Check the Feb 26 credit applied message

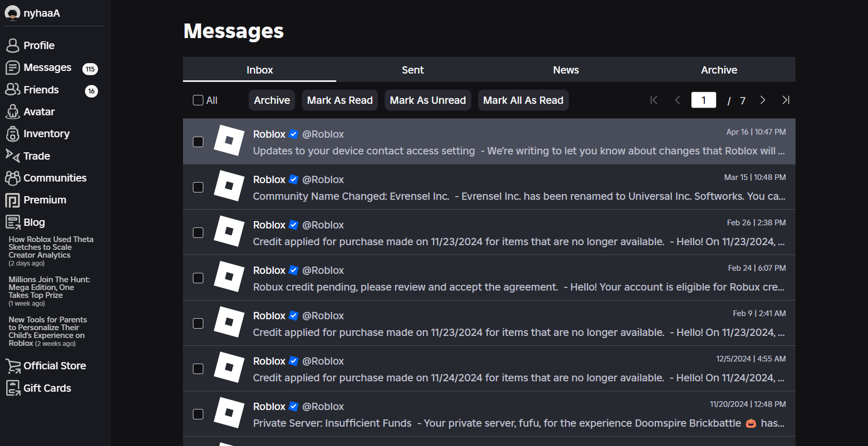point(198,233)
